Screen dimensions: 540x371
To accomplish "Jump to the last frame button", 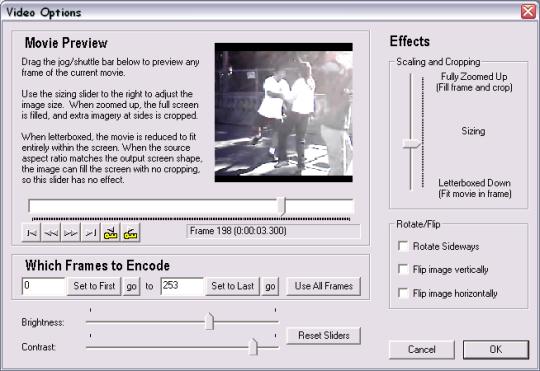I will pyautogui.click(x=91, y=233).
